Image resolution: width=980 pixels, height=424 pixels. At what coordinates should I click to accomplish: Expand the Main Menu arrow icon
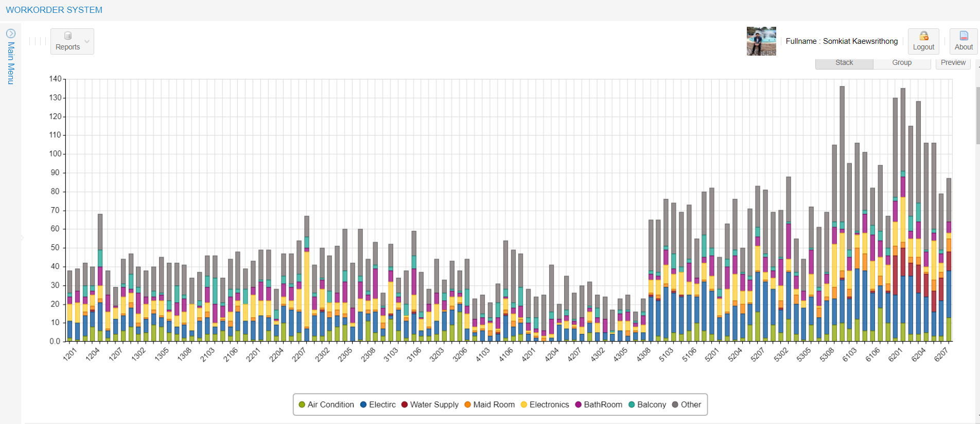pos(10,33)
